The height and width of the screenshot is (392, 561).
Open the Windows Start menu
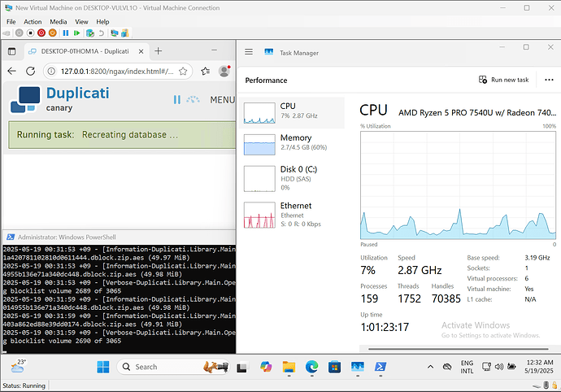(x=103, y=367)
